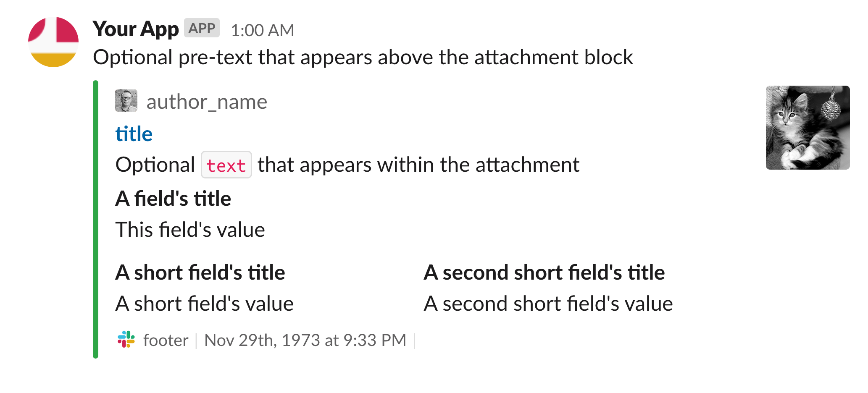Screen dimensions: 868x393
Task: Select A field's title heading
Action: point(173,198)
